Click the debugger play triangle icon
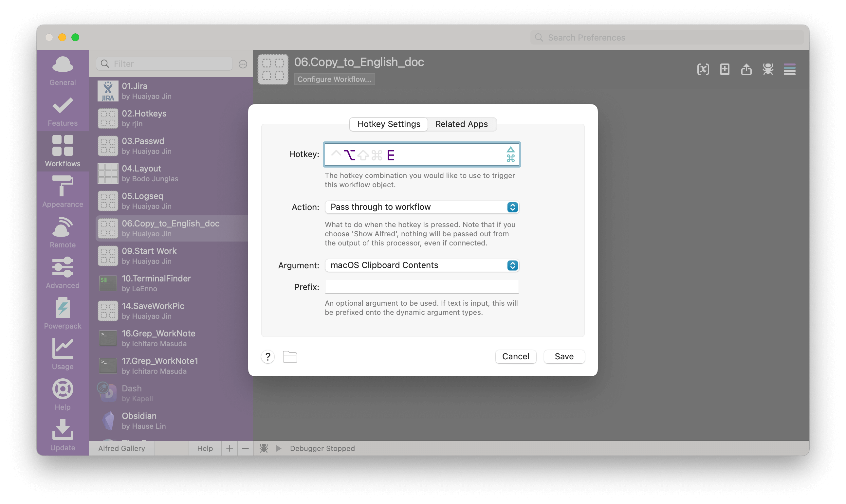The width and height of the screenshot is (846, 504). pyautogui.click(x=279, y=448)
